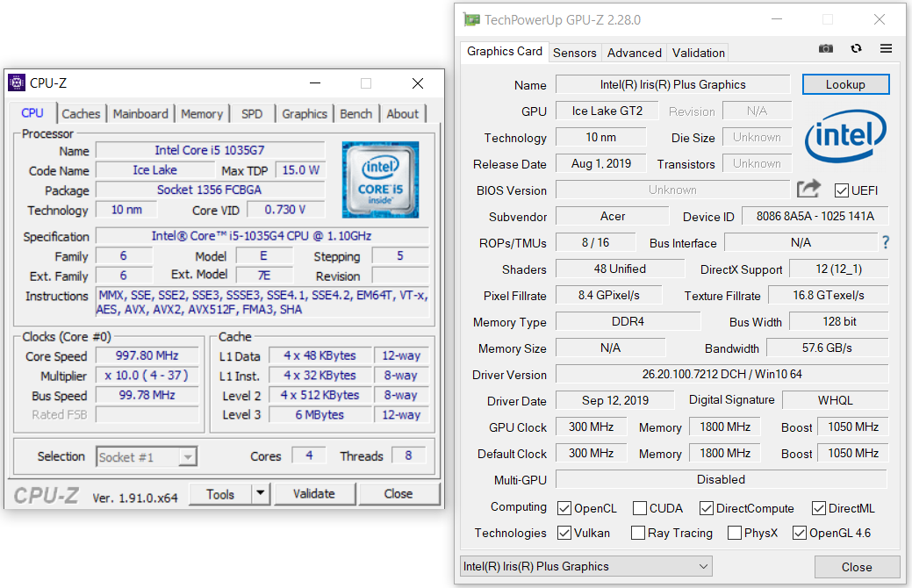Click the Bandwidth 57.6 GB/s field

pyautogui.click(x=828, y=348)
